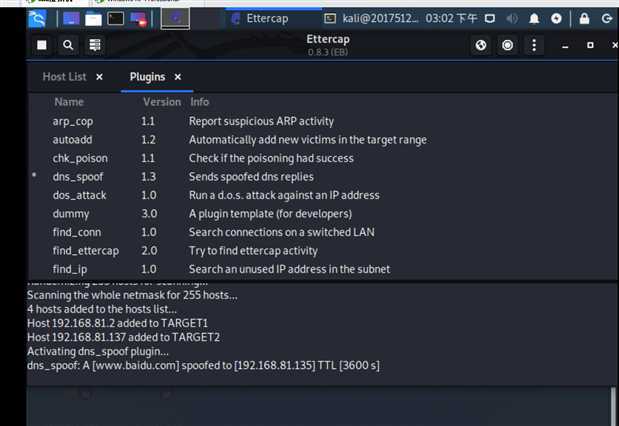Click log line '4 hosts added to the hosts list'
This screenshot has width=619, height=426.
(x=102, y=309)
